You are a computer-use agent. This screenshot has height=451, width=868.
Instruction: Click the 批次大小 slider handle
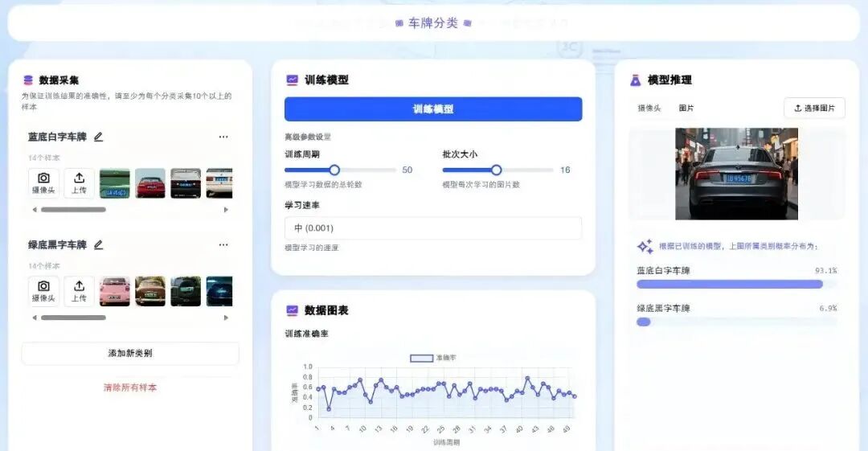(496, 170)
